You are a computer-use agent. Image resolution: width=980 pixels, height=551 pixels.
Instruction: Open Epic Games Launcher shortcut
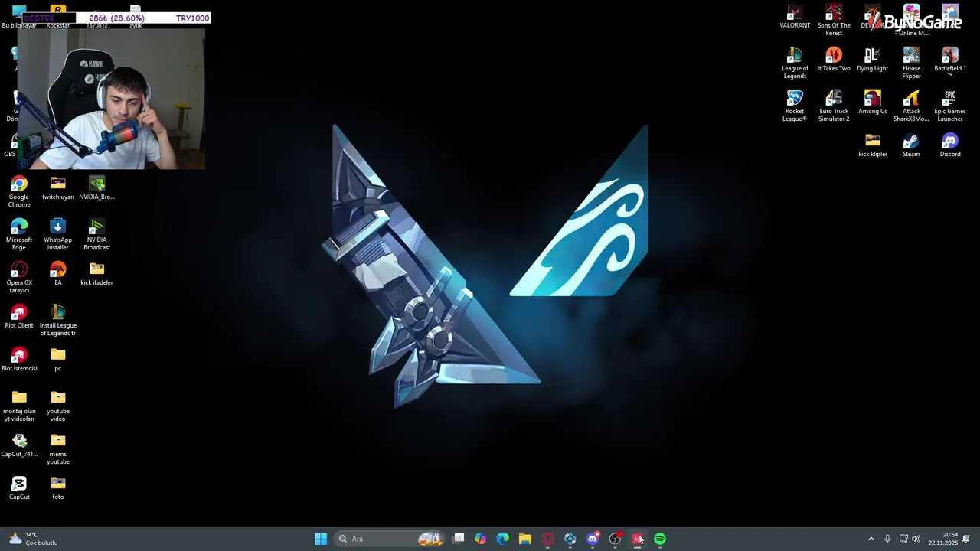click(950, 106)
